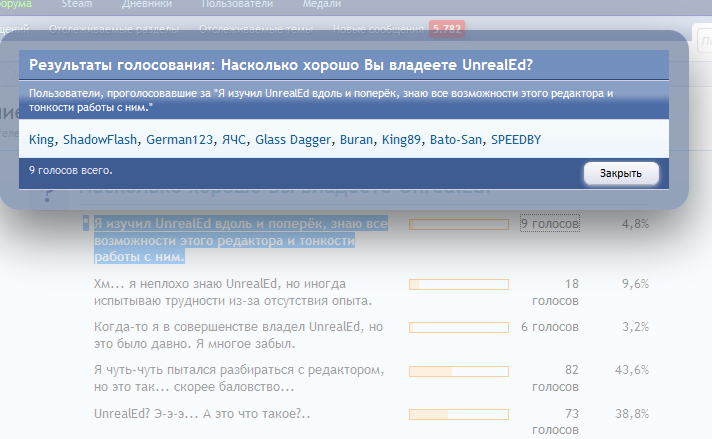Open Glass Dagger's profile link
Screen dimensions: 712x439
click(293, 140)
